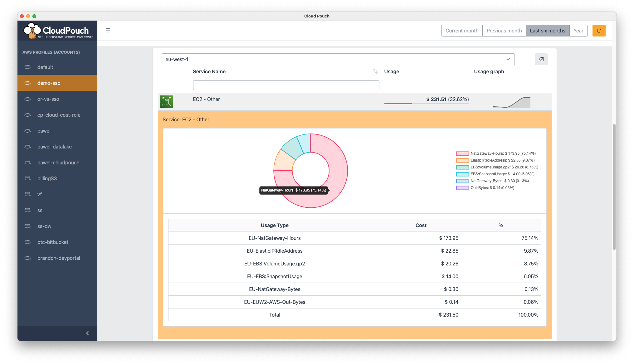
Task: Click the green EC2 - Other service icon
Action: [x=167, y=102]
